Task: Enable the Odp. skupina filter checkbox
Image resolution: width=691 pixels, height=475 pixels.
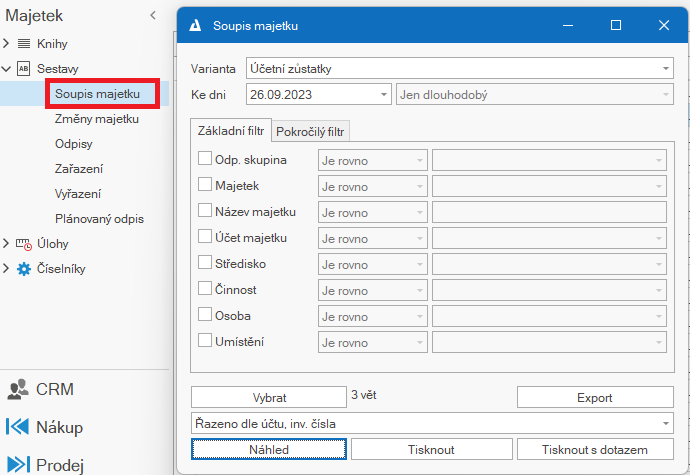Action: pyautogui.click(x=204, y=159)
